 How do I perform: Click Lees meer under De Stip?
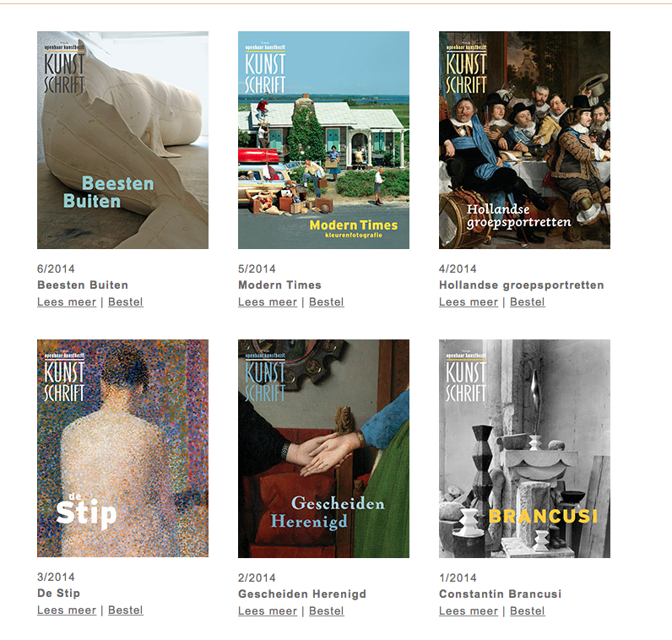coord(67,610)
